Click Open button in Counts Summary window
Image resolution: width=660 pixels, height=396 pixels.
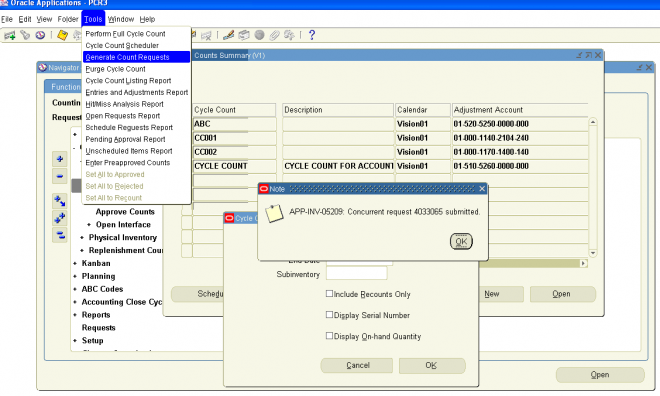pos(562,294)
